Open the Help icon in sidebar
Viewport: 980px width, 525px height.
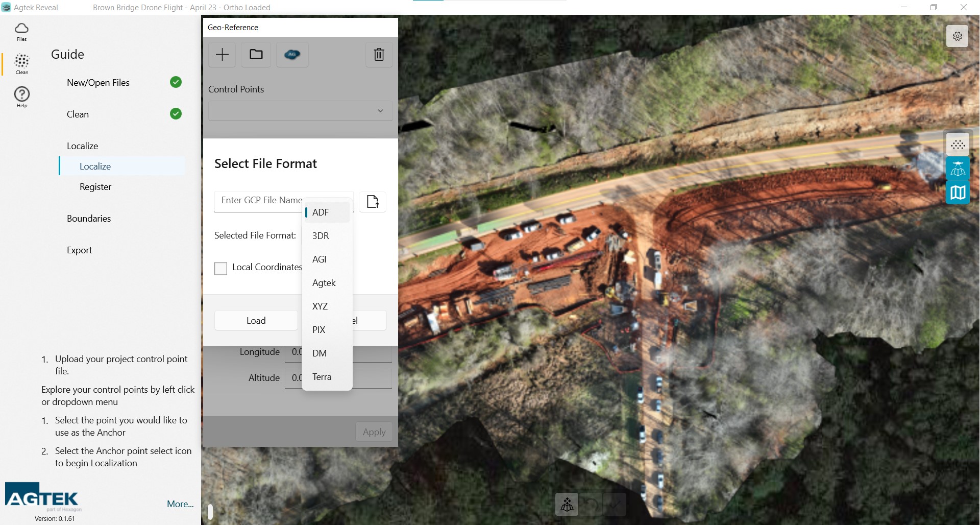pyautogui.click(x=22, y=97)
